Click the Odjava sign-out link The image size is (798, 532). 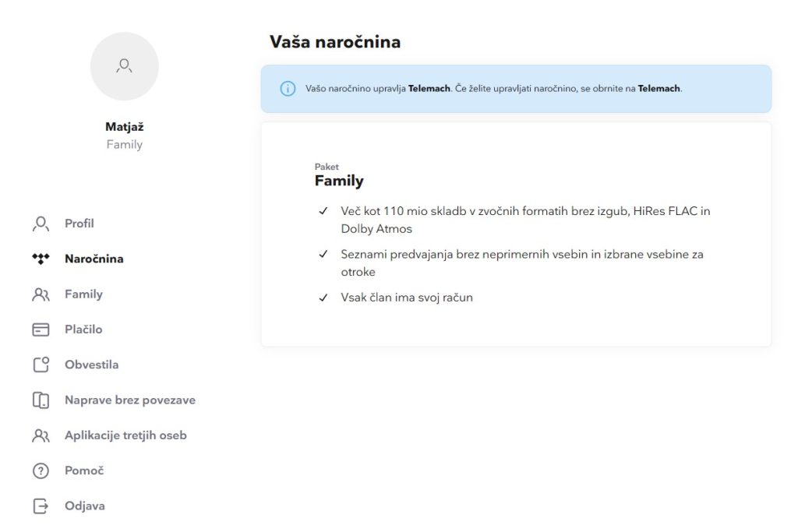point(84,506)
